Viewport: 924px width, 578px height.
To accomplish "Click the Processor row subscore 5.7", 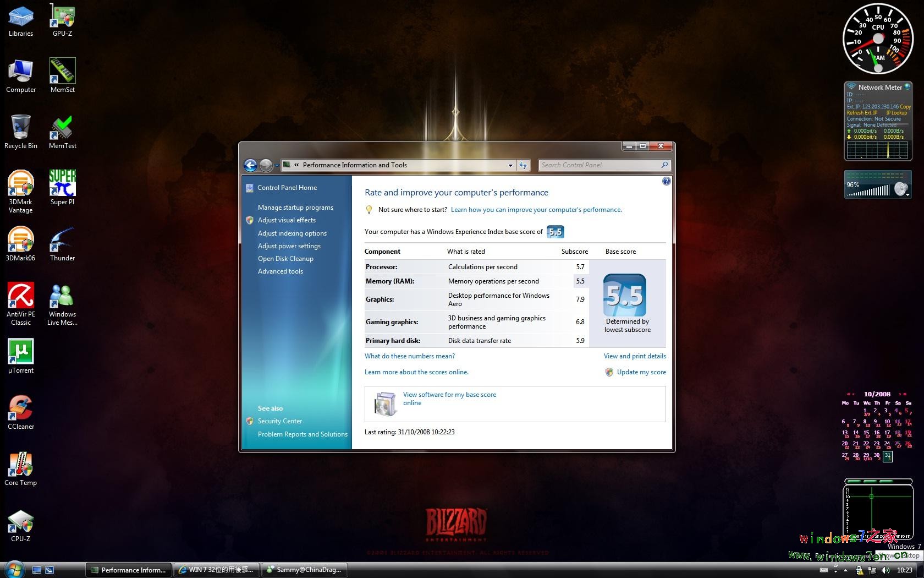I will [580, 267].
